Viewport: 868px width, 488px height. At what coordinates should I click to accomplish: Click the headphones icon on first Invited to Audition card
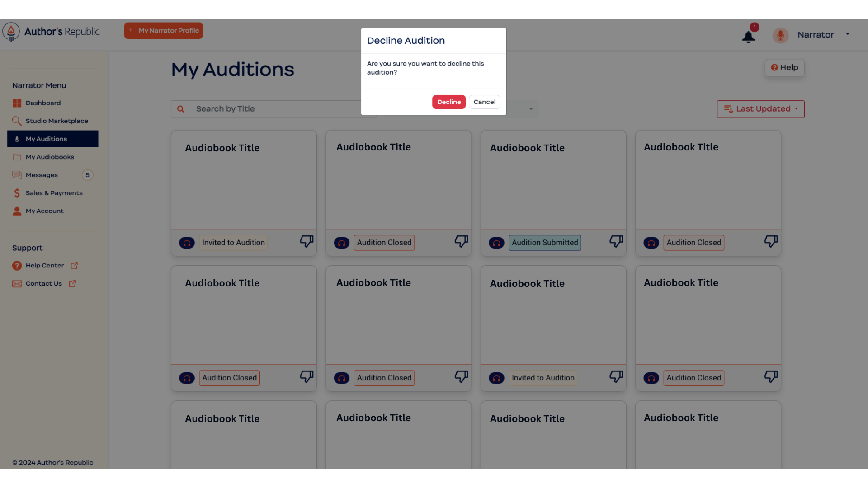pos(187,243)
